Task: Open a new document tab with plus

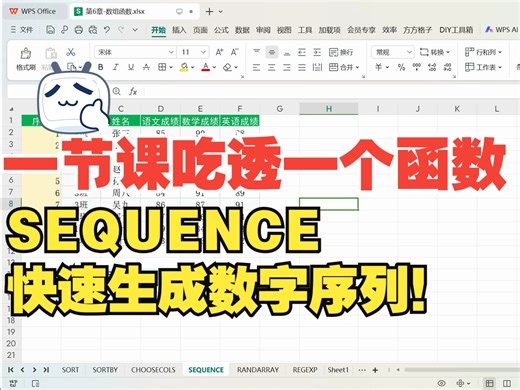Action: click(x=209, y=12)
